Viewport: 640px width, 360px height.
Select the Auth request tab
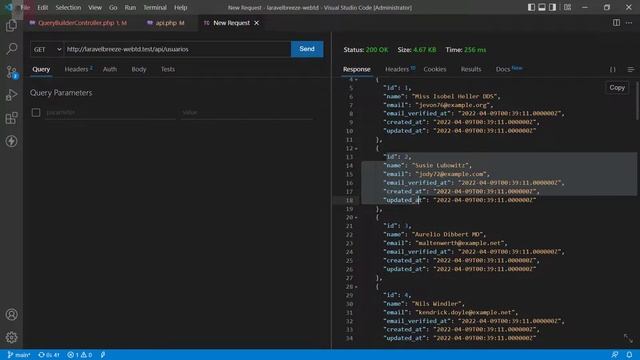[x=110, y=69]
